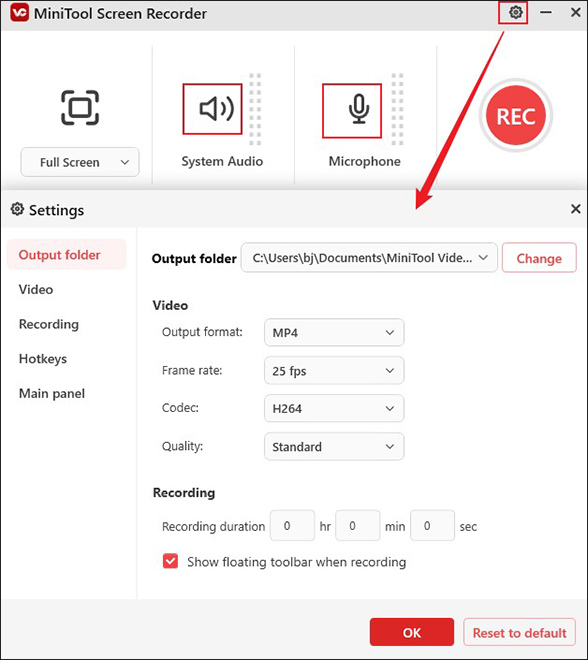
Task: Uncheck Show floating toolbar when recording
Action: click(x=170, y=561)
